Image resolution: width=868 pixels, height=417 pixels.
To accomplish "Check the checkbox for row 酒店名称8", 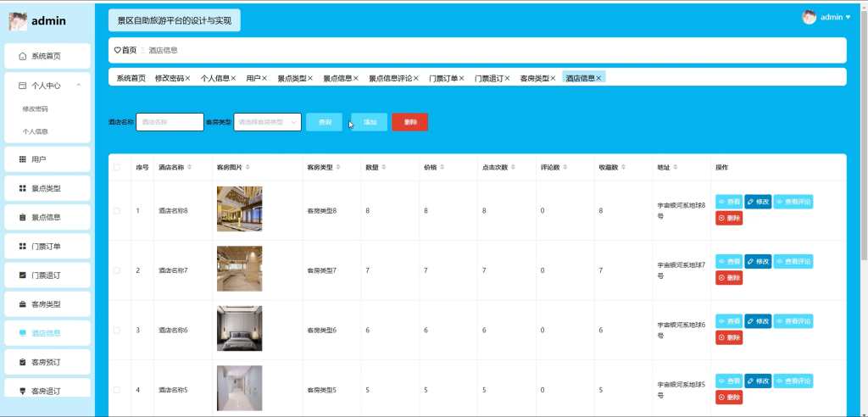I will [117, 211].
